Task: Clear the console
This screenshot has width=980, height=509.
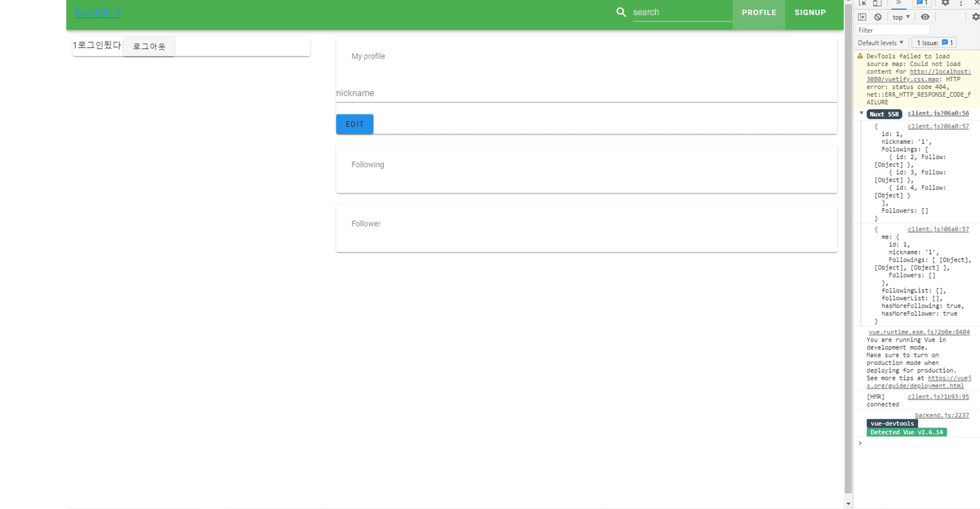Action: (x=878, y=17)
